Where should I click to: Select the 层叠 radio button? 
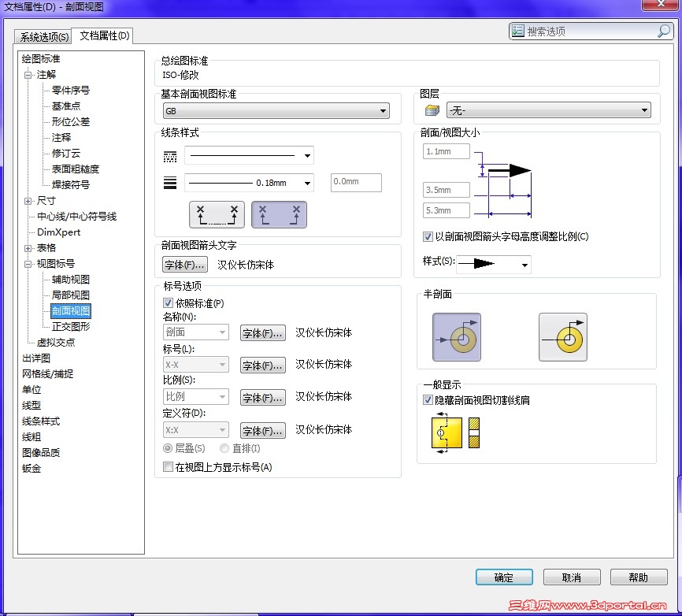168,448
